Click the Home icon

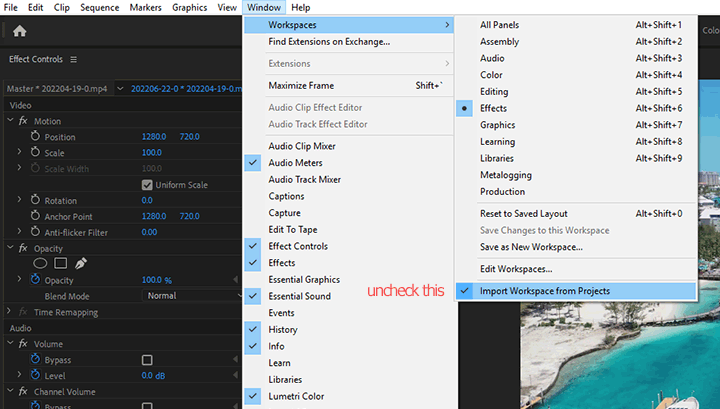tap(19, 31)
